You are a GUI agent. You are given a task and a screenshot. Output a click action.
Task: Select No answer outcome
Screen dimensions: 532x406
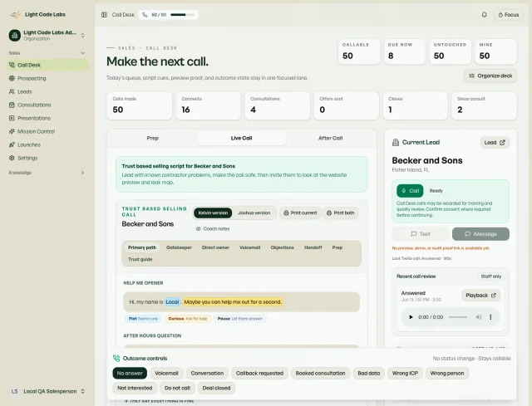tap(130, 373)
